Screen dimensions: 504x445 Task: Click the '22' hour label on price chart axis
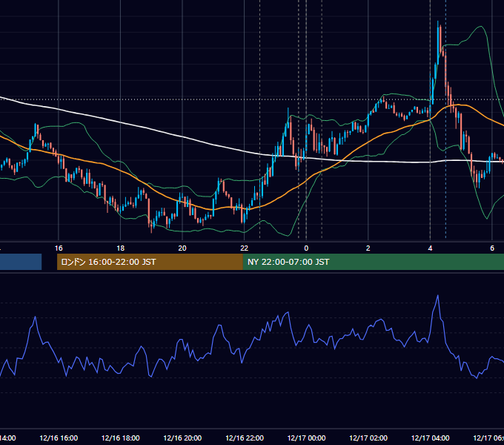point(245,248)
